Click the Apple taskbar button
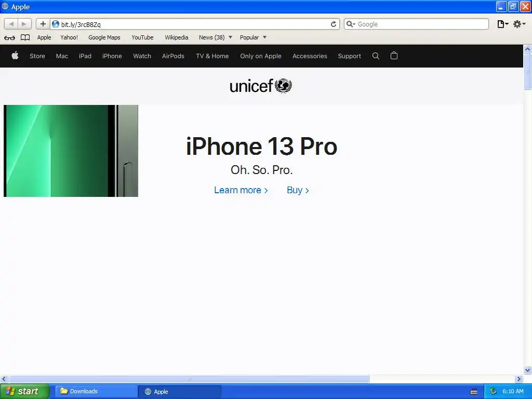Image resolution: width=532 pixels, height=399 pixels. [x=180, y=392]
